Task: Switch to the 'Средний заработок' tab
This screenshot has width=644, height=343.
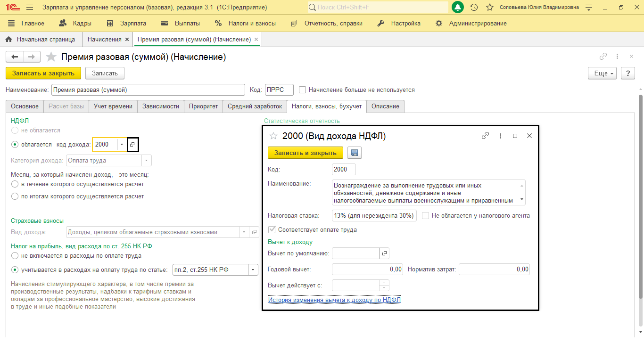Action: coord(255,106)
